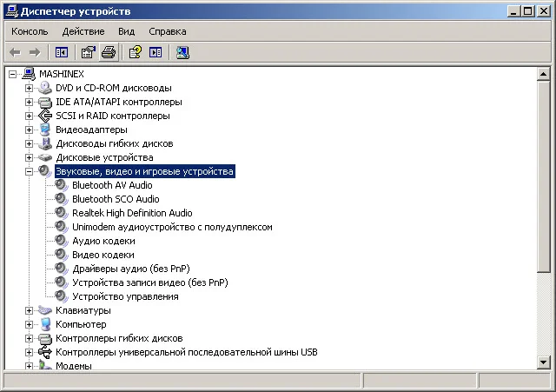Click the Компьютер monitor icon
The width and height of the screenshot is (556, 392).
(x=45, y=324)
